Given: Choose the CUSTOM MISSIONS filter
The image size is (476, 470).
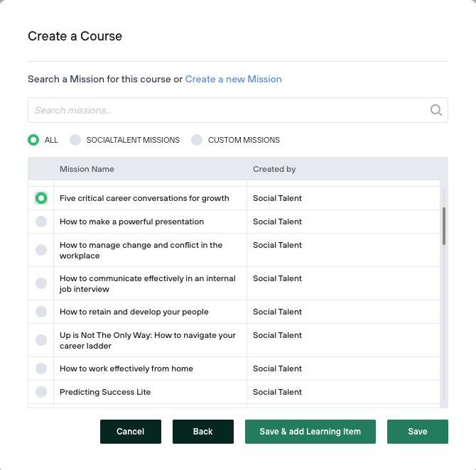Looking at the screenshot, I should click(197, 140).
